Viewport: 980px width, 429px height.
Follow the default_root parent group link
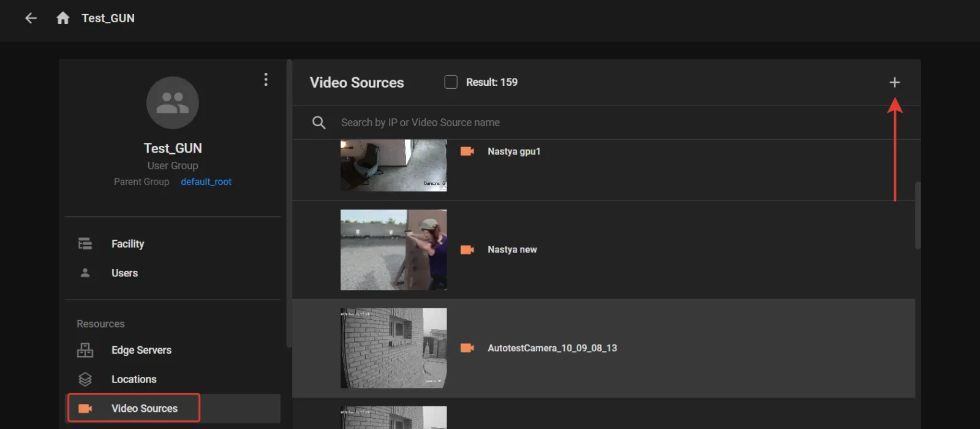(206, 181)
